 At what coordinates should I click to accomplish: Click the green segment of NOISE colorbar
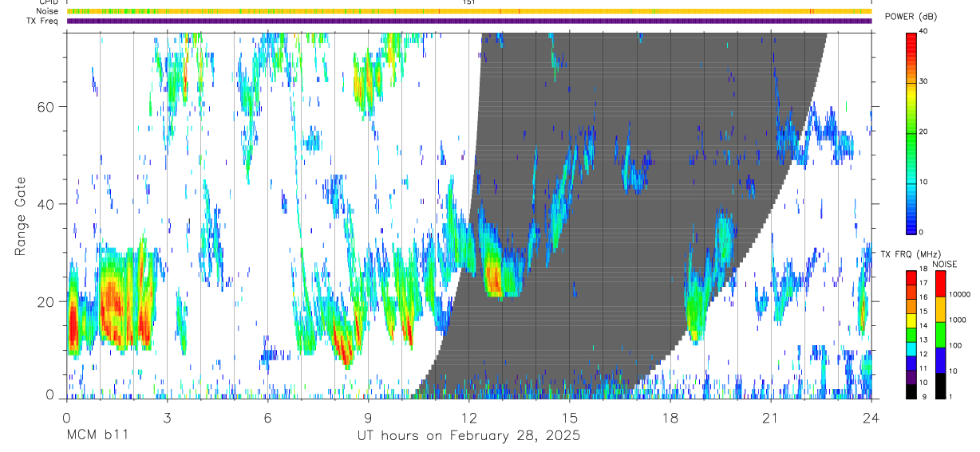(941, 335)
